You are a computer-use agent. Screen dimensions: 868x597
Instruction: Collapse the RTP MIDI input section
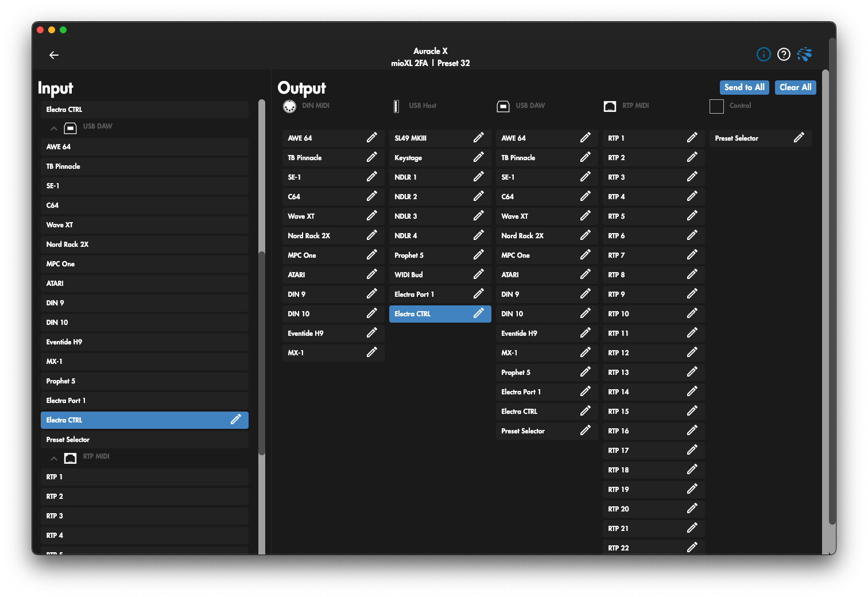pyautogui.click(x=53, y=458)
